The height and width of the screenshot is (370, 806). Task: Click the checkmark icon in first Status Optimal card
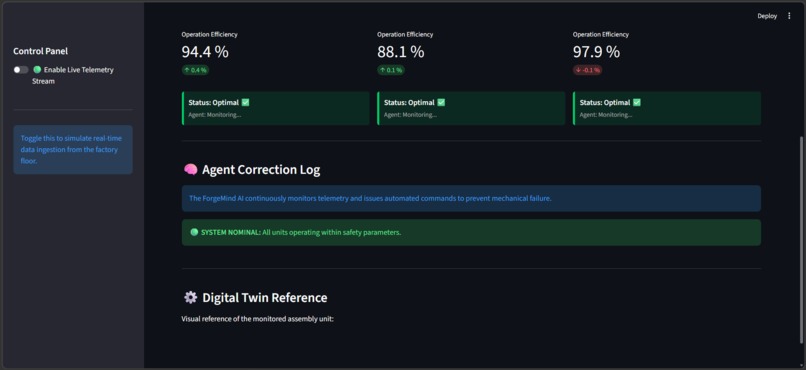[x=246, y=102]
